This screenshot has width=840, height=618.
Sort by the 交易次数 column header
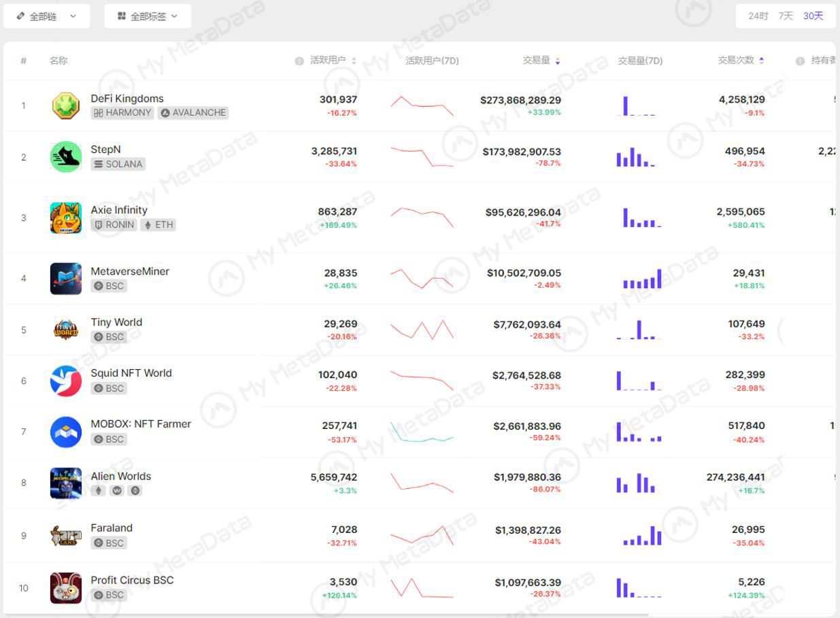point(741,61)
